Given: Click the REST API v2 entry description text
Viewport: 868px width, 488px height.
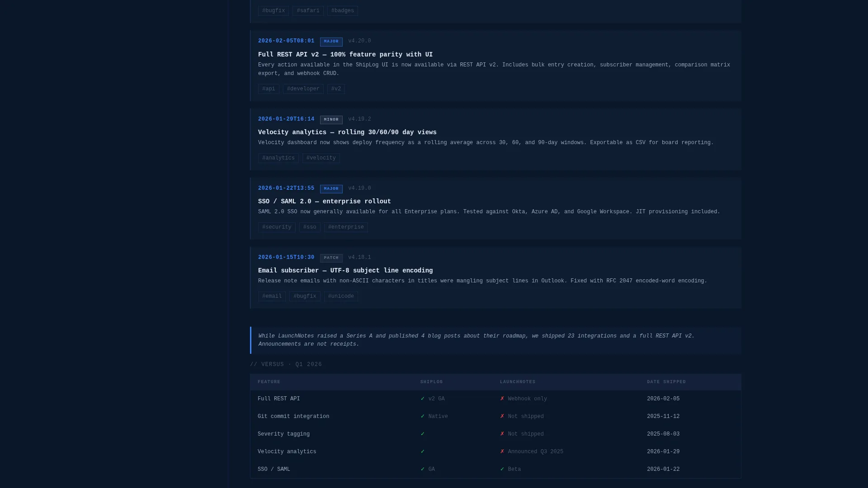Looking at the screenshot, I should [494, 69].
